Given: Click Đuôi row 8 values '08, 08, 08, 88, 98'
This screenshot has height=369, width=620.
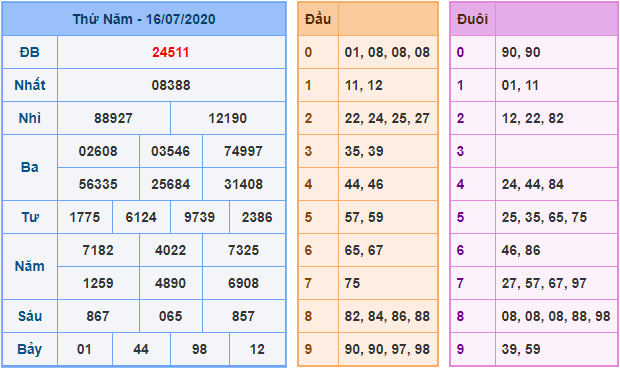Looking at the screenshot, I should pos(556,316).
